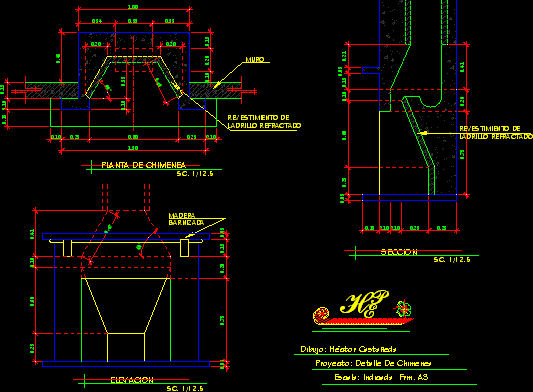533x392 pixels.
Task: Click the MADERA BARNIZADA annotation
Action: [186, 219]
